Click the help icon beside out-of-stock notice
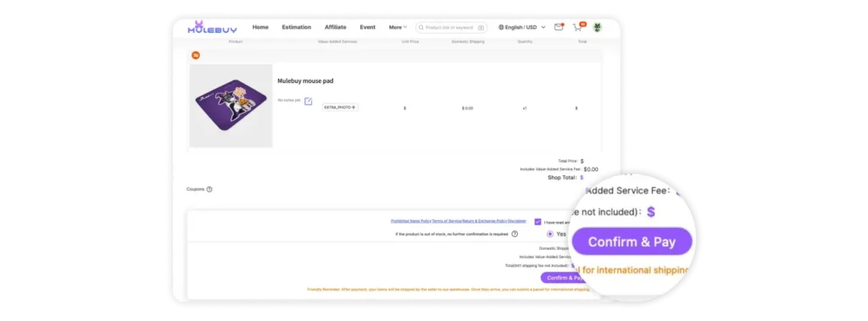 click(515, 234)
